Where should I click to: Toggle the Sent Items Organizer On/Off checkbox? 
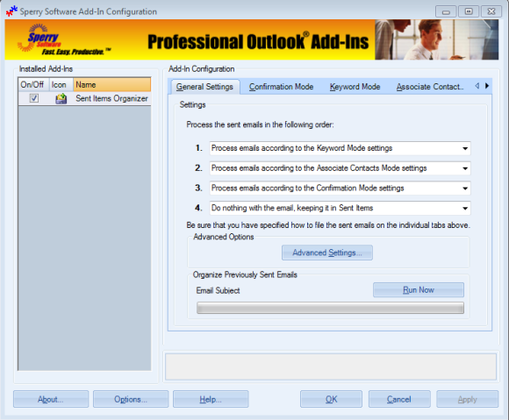click(x=34, y=98)
